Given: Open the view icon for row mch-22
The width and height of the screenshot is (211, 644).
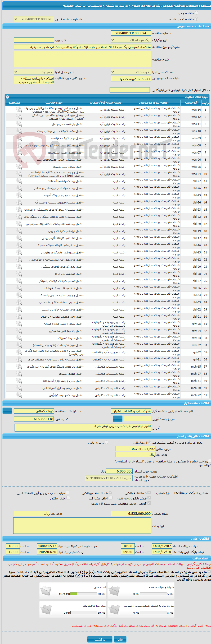Looking at the screenshot, I should 19,395.
